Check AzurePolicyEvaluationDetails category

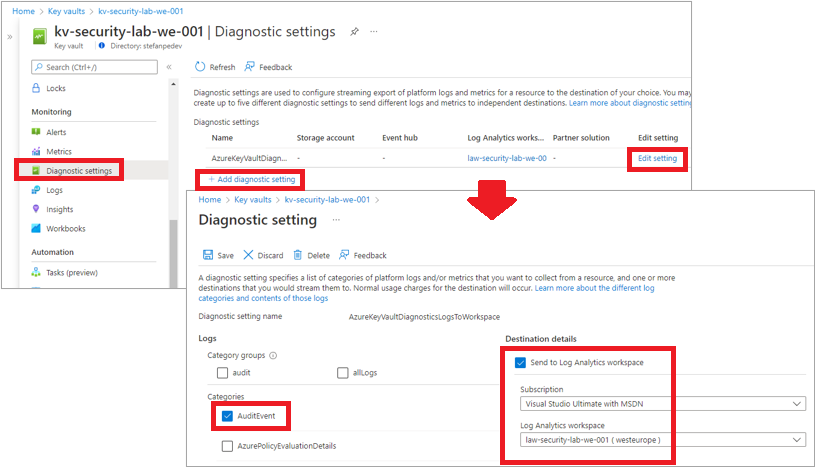tap(227, 446)
